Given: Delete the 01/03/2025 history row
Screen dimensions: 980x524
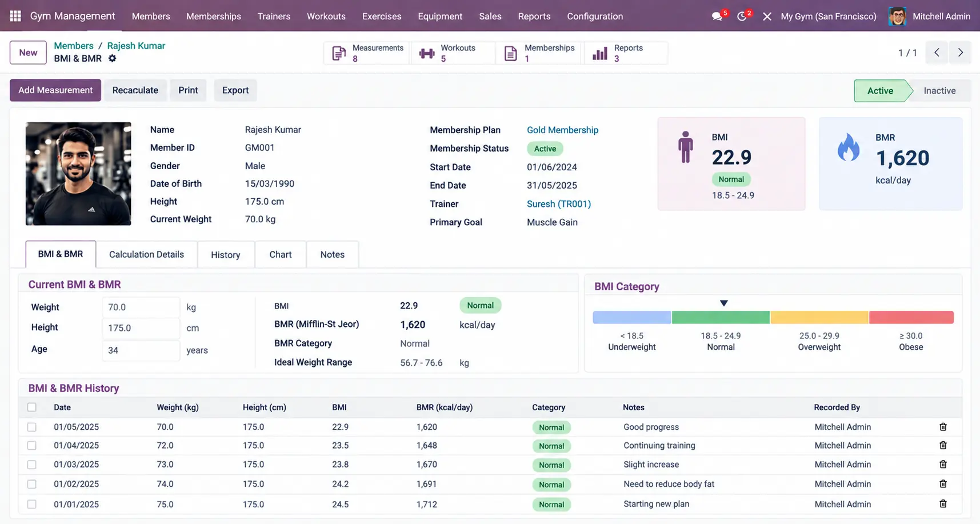Looking at the screenshot, I should [x=943, y=465].
